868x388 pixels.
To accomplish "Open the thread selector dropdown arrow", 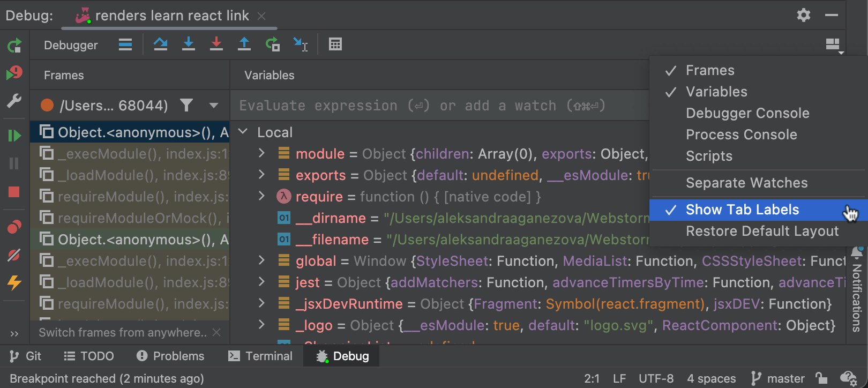I will (214, 106).
